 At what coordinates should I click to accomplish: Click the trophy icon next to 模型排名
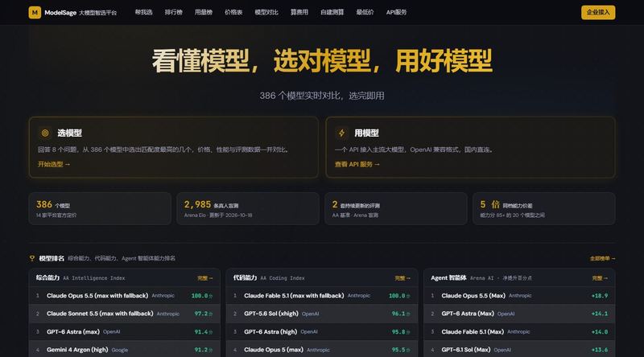32,258
